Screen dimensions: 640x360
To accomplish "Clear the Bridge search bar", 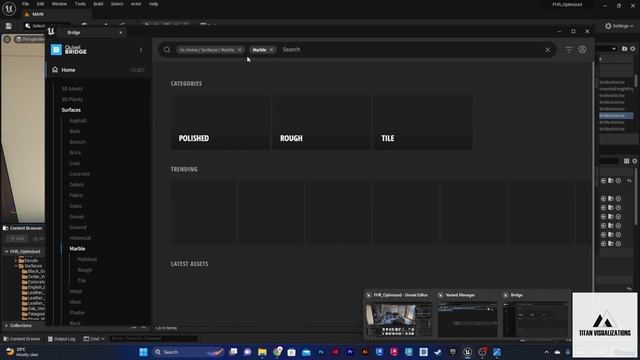I will click(x=547, y=50).
